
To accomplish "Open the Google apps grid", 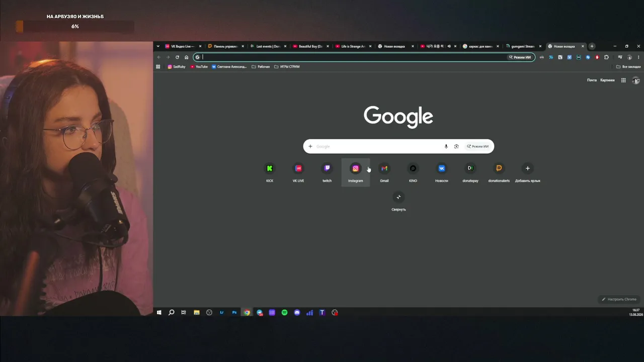I will click(623, 80).
